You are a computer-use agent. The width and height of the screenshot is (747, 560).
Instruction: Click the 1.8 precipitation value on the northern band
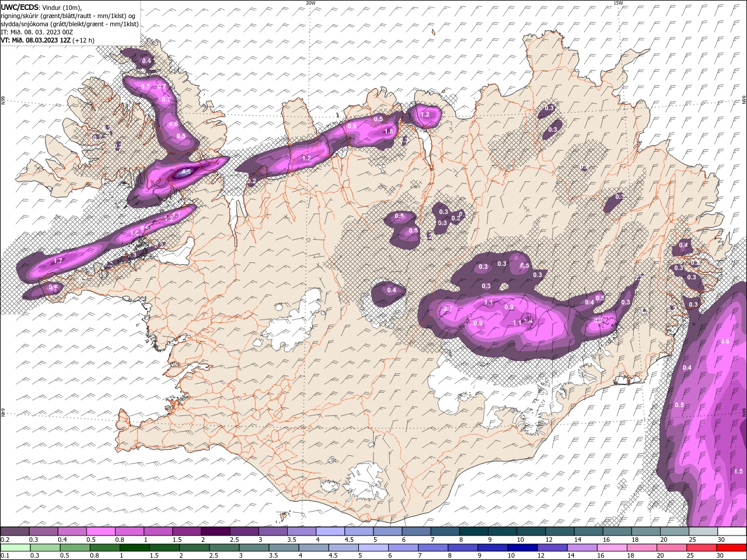coord(389,132)
